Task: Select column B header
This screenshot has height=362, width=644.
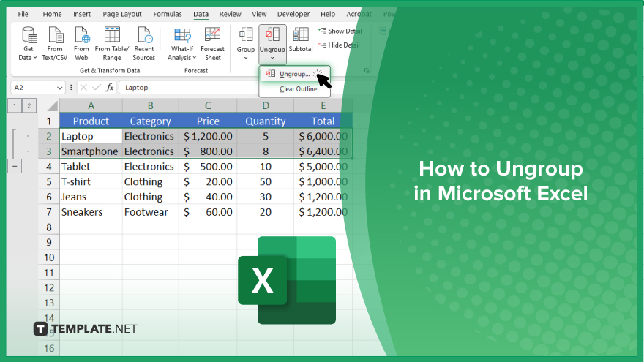Action: pos(150,106)
